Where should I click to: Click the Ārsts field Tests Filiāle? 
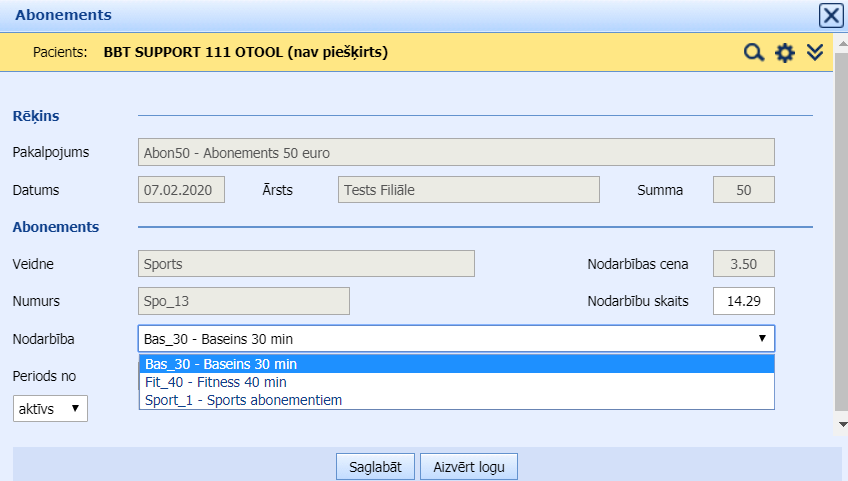(x=468, y=190)
